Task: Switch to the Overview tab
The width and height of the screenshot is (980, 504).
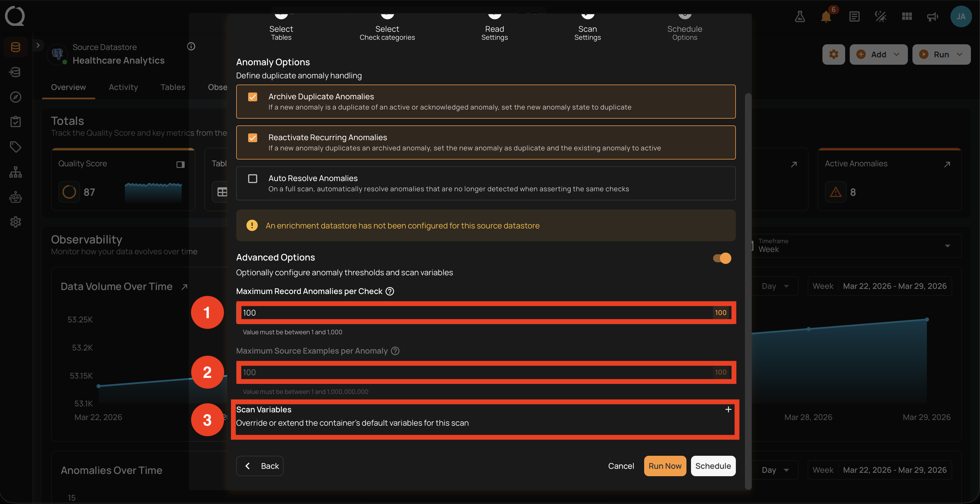Action: click(68, 87)
